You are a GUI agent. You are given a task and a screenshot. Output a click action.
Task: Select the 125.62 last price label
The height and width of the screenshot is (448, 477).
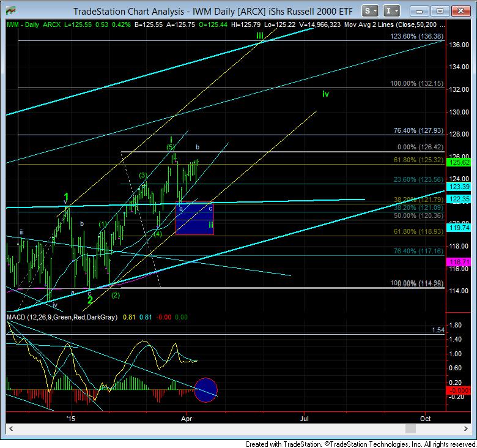459,163
